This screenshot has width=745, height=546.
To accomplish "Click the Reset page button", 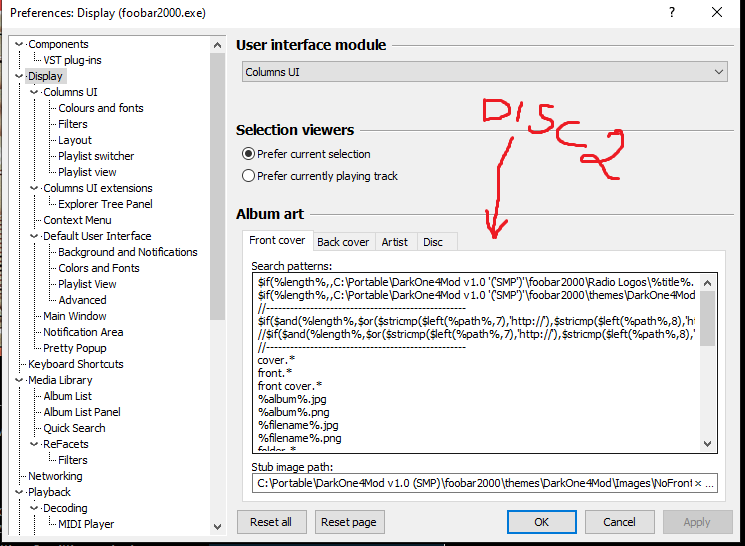I will [349, 522].
